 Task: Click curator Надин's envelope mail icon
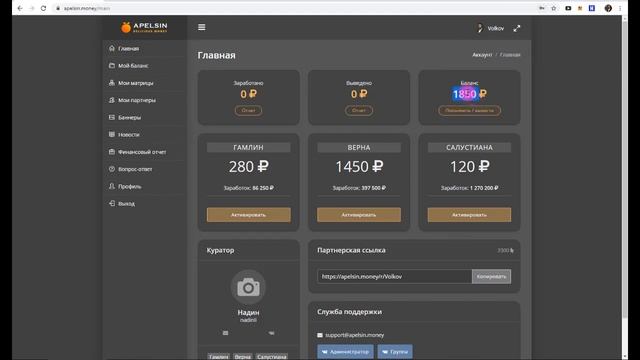[225, 333]
